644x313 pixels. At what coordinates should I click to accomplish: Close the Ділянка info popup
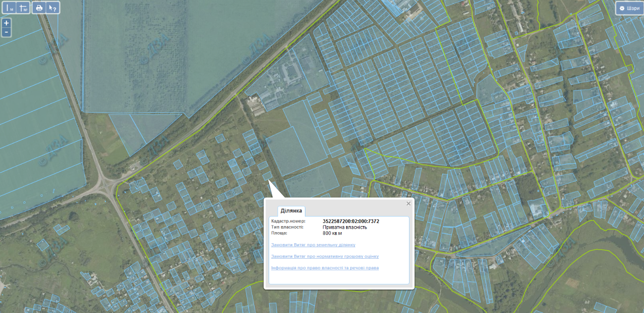[x=409, y=203]
